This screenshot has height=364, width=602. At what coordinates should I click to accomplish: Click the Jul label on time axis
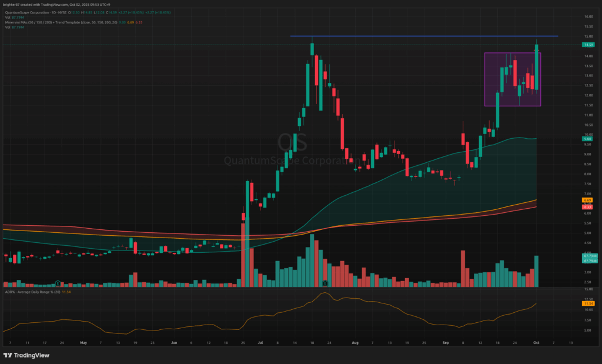(259, 342)
